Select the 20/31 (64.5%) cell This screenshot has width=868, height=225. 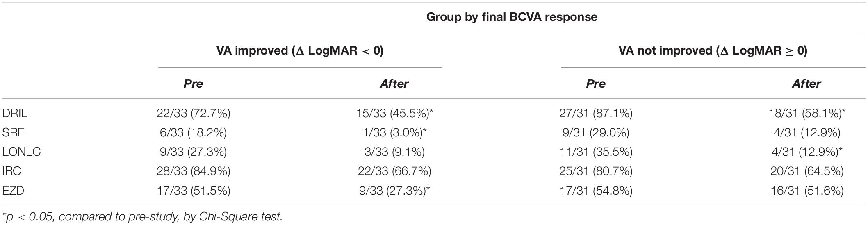[806, 171]
